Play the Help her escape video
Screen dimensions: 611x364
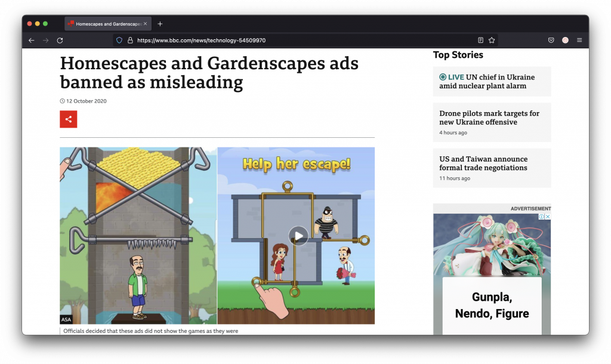click(x=298, y=236)
